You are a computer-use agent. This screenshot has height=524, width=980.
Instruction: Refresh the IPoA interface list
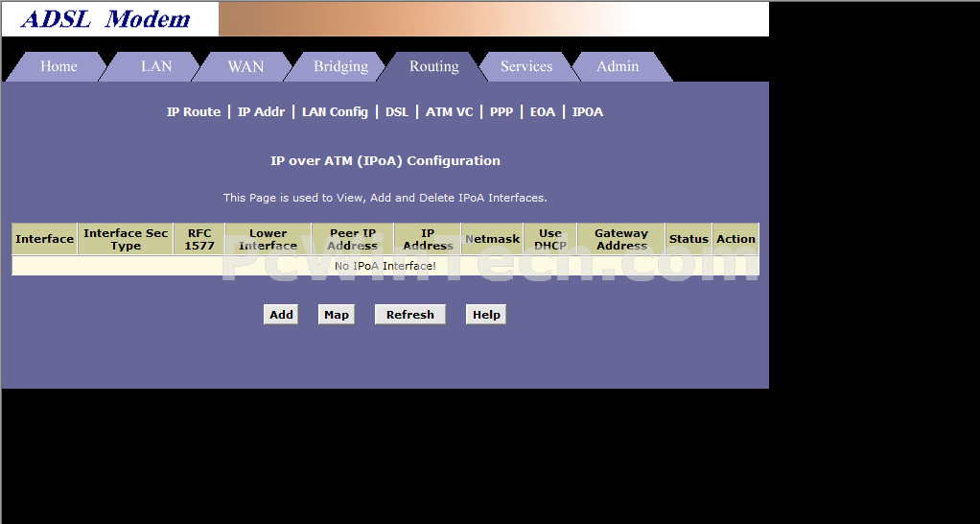[410, 315]
